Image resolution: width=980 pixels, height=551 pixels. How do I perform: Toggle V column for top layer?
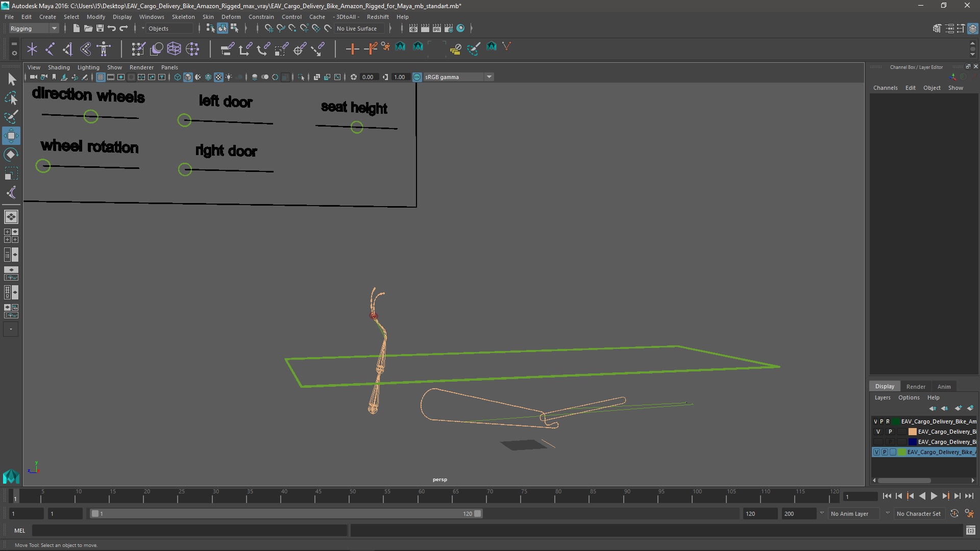point(876,421)
